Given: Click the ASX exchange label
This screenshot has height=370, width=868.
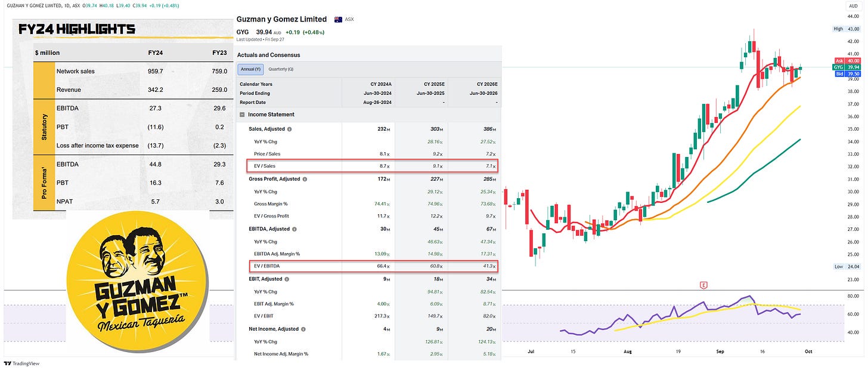Looking at the screenshot, I should click(x=349, y=19).
